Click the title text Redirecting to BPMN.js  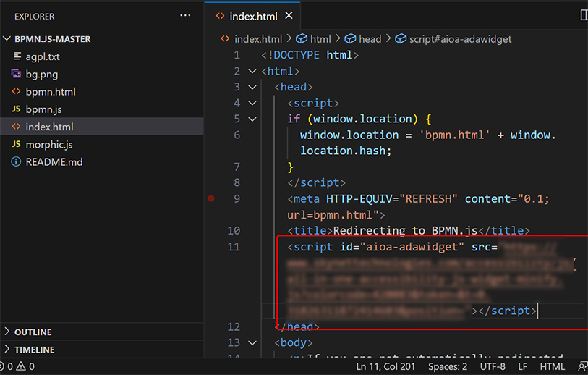pyautogui.click(x=405, y=230)
